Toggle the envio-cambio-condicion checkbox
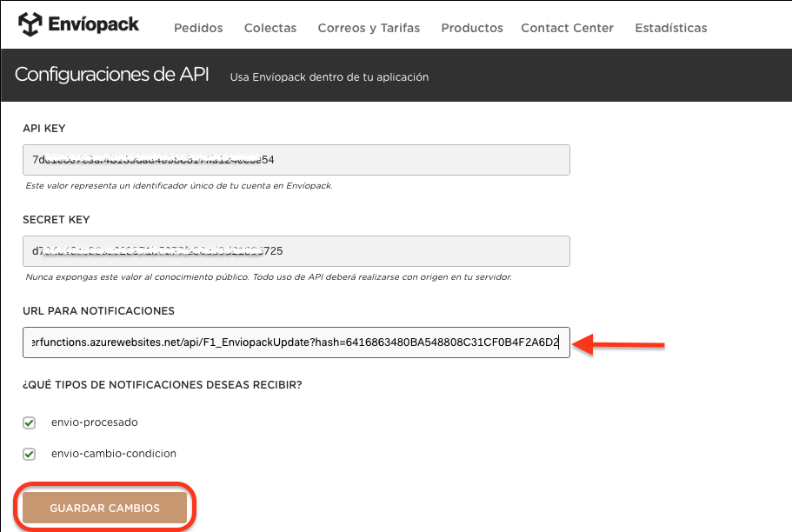 click(x=30, y=454)
